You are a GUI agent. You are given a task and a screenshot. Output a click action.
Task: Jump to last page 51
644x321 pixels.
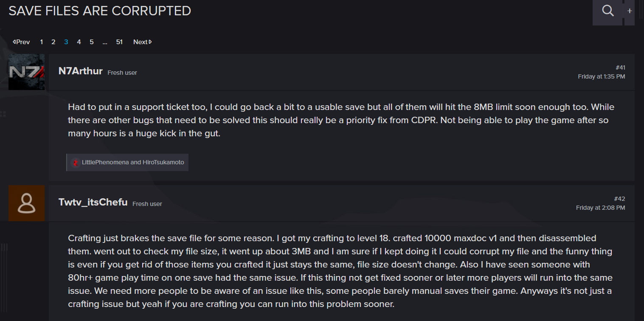point(119,42)
